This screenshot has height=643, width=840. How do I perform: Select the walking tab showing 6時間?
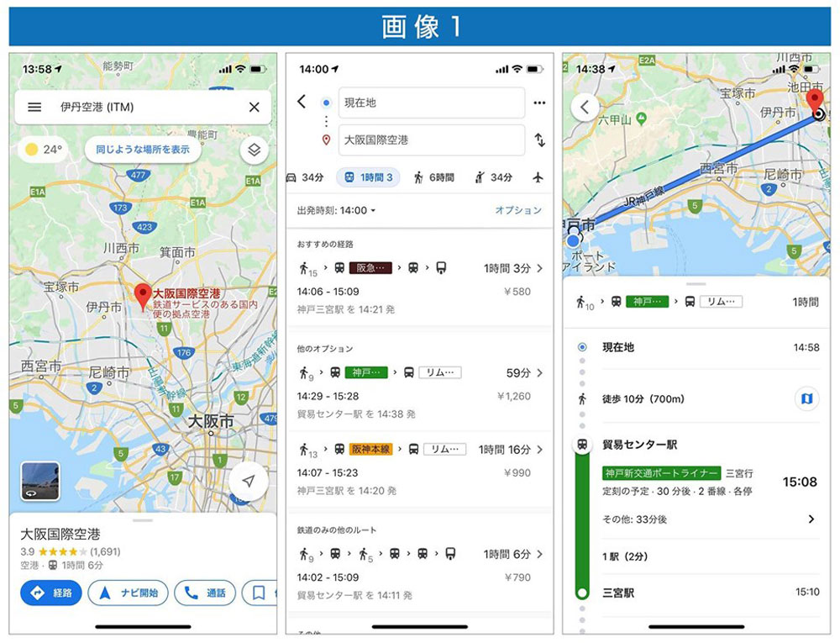coord(433,177)
